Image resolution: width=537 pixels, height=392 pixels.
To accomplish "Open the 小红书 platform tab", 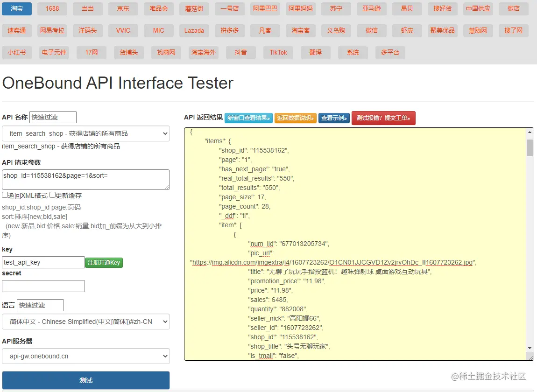I will pyautogui.click(x=17, y=52).
